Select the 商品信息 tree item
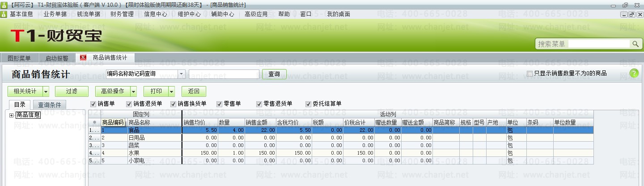 (x=28, y=115)
